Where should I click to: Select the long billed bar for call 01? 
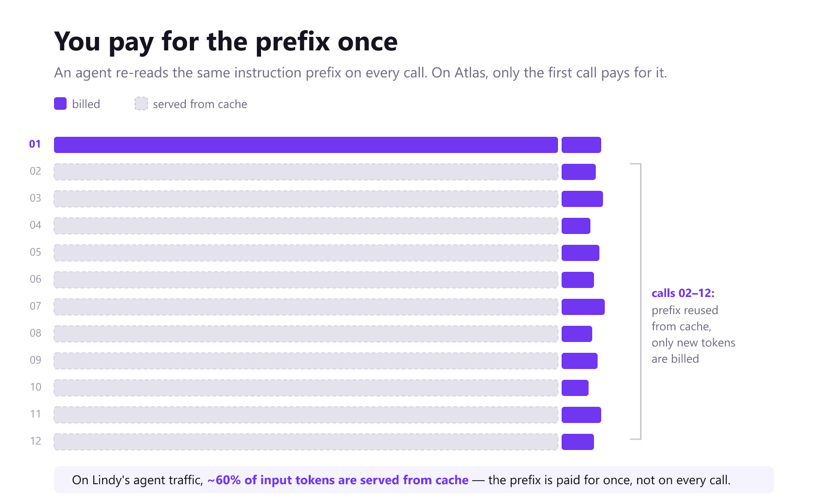click(306, 145)
